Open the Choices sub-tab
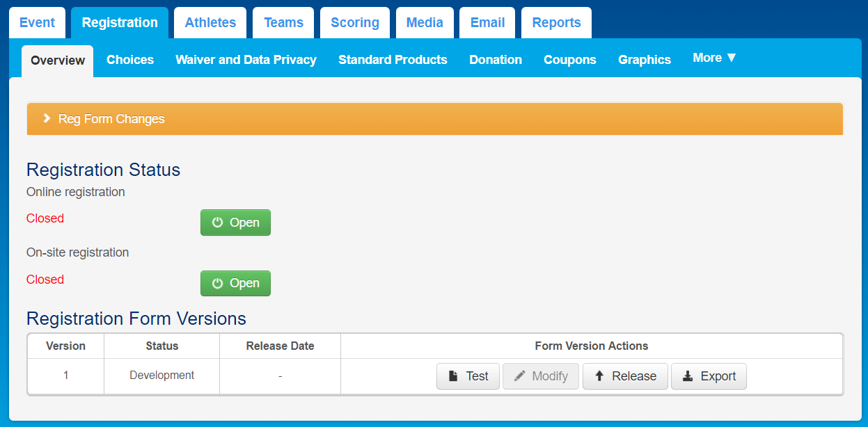Screen dimensions: 868x427 point(130,60)
